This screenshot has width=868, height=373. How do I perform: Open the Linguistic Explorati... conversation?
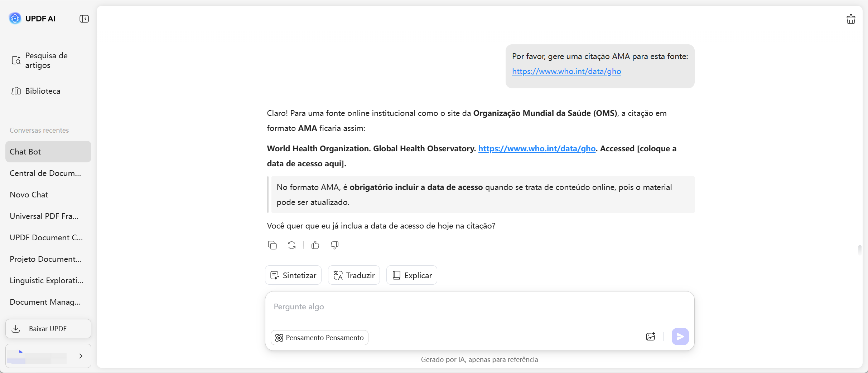[48, 280]
